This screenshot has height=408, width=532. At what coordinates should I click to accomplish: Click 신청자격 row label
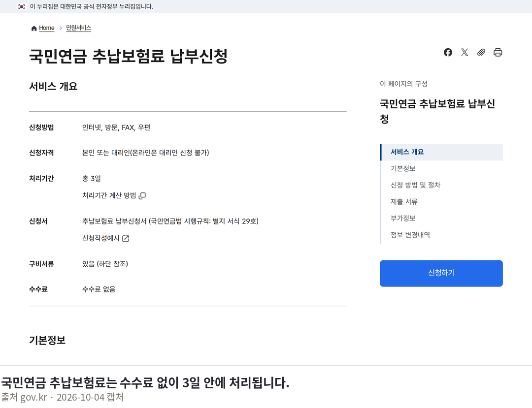click(41, 153)
